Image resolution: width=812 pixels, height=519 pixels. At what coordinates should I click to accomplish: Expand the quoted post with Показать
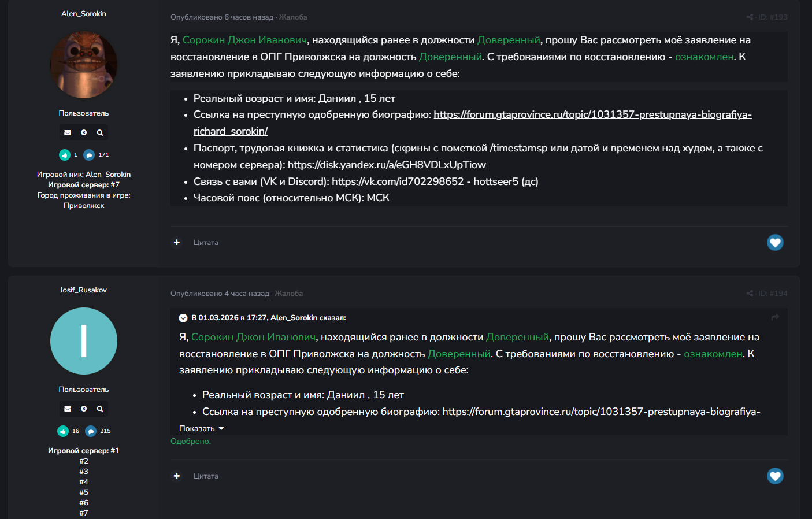201,429
